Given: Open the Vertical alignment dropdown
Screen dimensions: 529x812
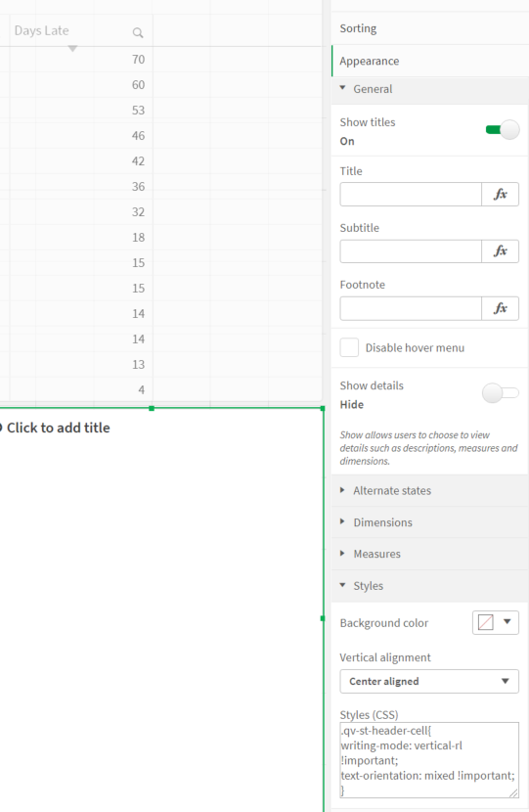Looking at the screenshot, I should point(429,681).
